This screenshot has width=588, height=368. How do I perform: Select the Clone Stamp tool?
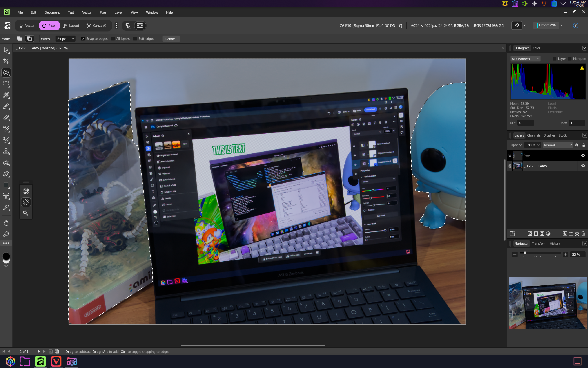[x=6, y=152]
